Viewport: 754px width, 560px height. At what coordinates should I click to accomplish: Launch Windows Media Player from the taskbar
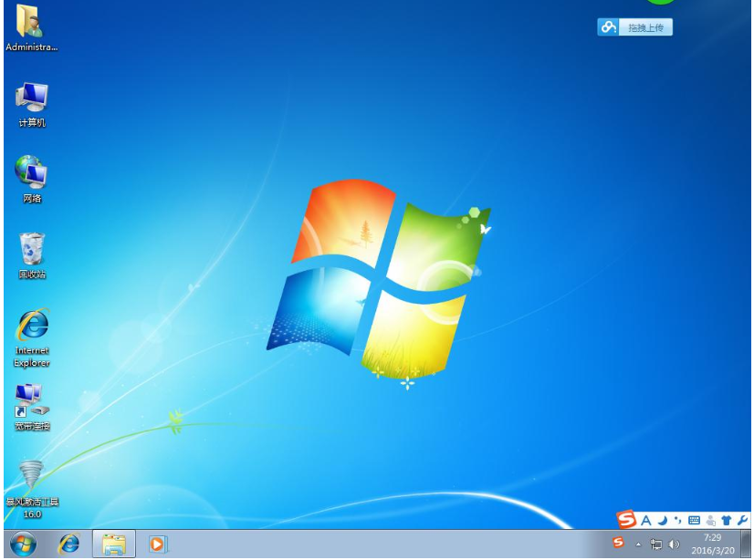pos(157,544)
